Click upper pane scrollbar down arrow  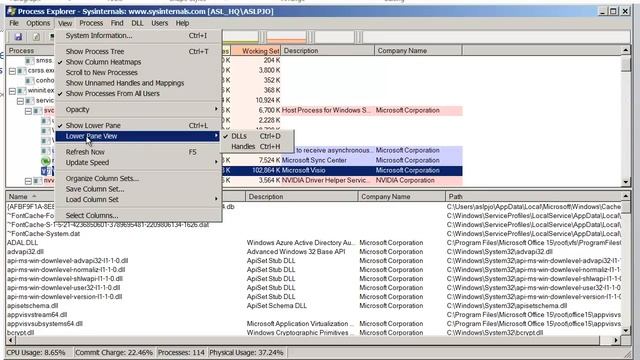pos(626,182)
